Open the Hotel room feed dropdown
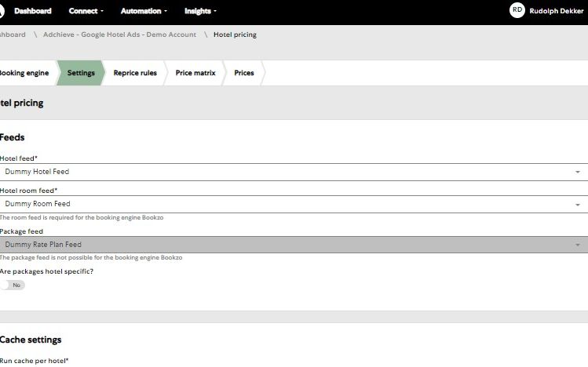 [x=294, y=204]
